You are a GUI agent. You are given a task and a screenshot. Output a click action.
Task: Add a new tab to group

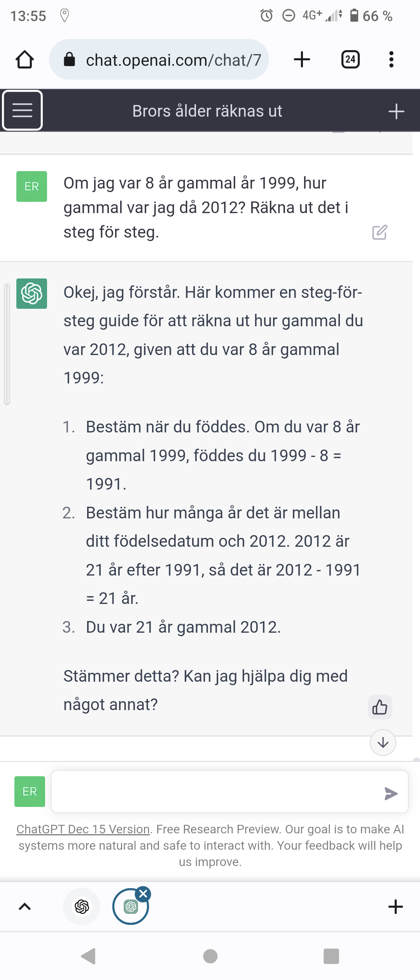click(395, 907)
